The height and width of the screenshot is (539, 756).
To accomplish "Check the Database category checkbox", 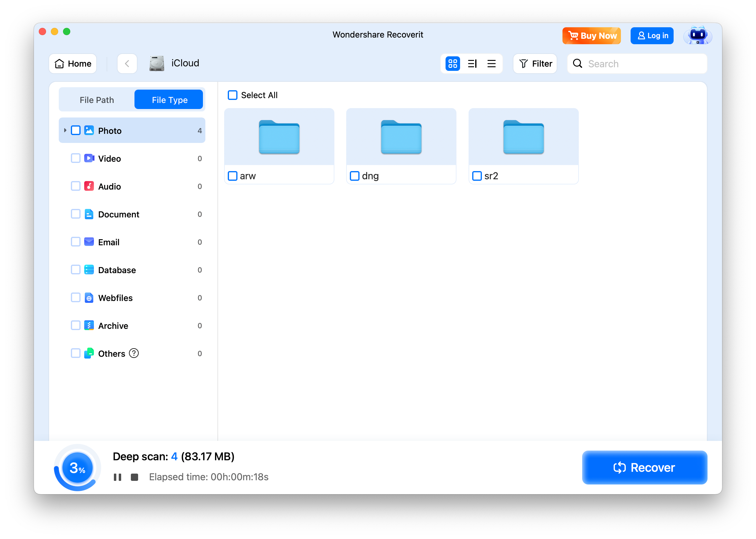I will (76, 270).
